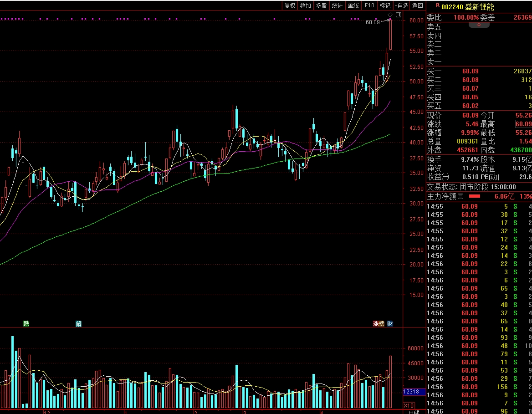Expand the order book chevron under 委比
This screenshot has height=414, width=532.
pos(479,25)
